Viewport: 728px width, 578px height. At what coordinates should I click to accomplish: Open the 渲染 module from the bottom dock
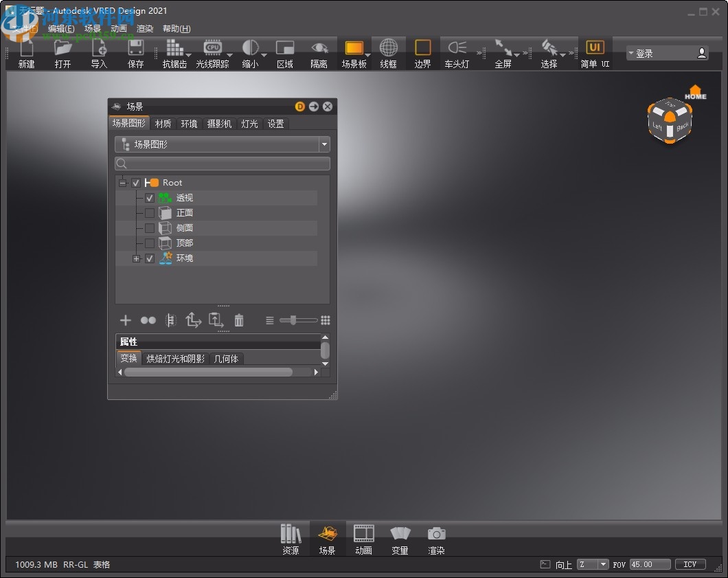(437, 538)
